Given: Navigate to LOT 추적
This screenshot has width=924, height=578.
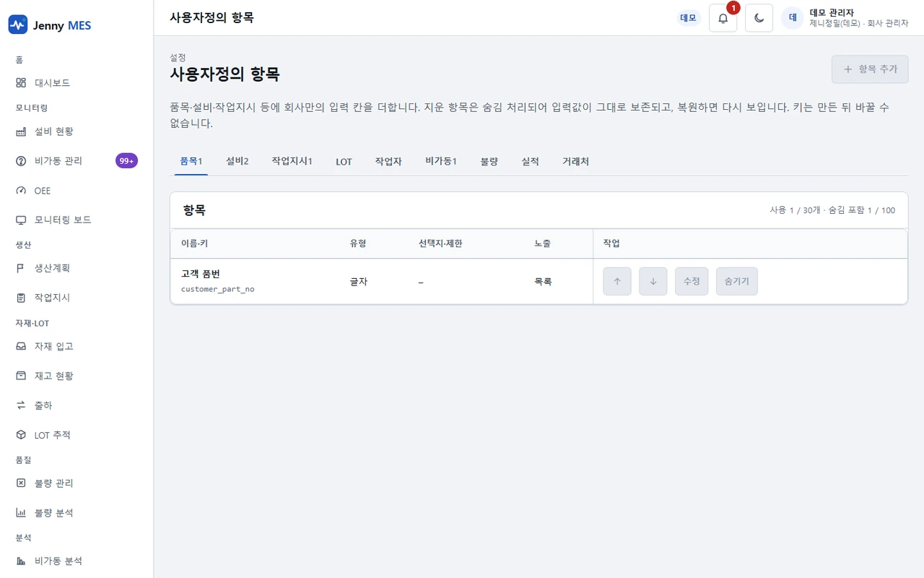Looking at the screenshot, I should 77,435.
